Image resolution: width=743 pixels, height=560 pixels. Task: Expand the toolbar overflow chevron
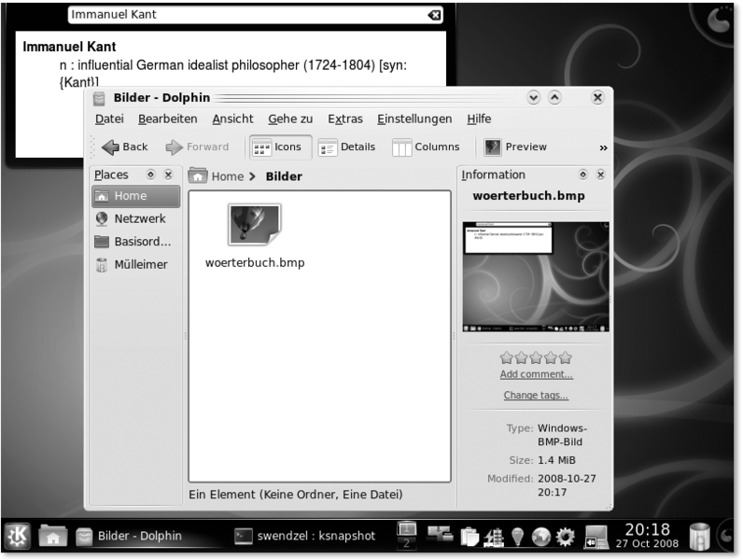[x=603, y=147]
